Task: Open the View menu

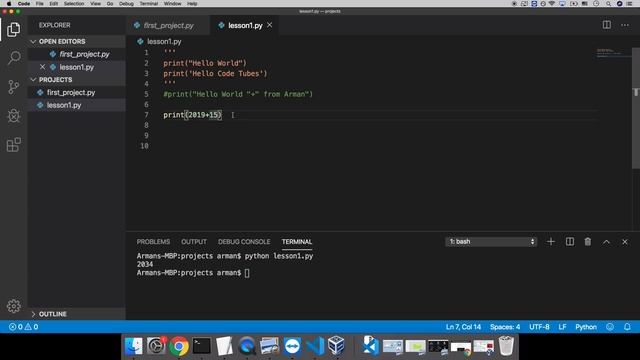Action: (x=96, y=4)
